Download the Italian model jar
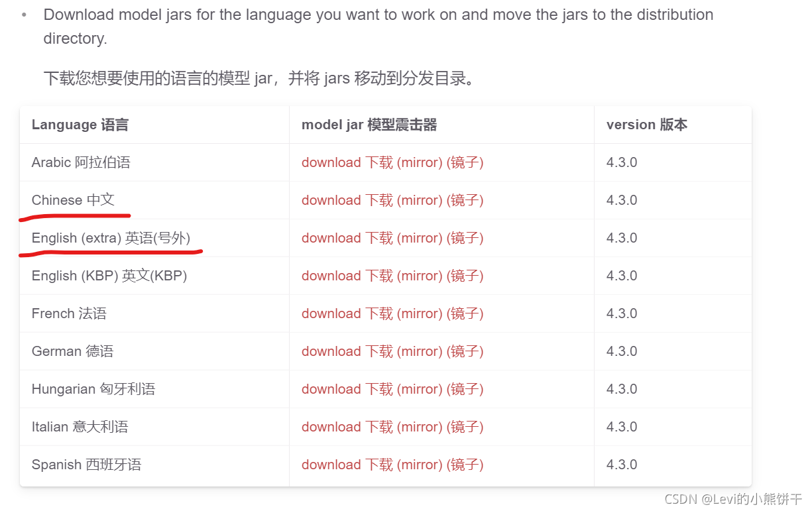The image size is (812, 511). coord(347,427)
